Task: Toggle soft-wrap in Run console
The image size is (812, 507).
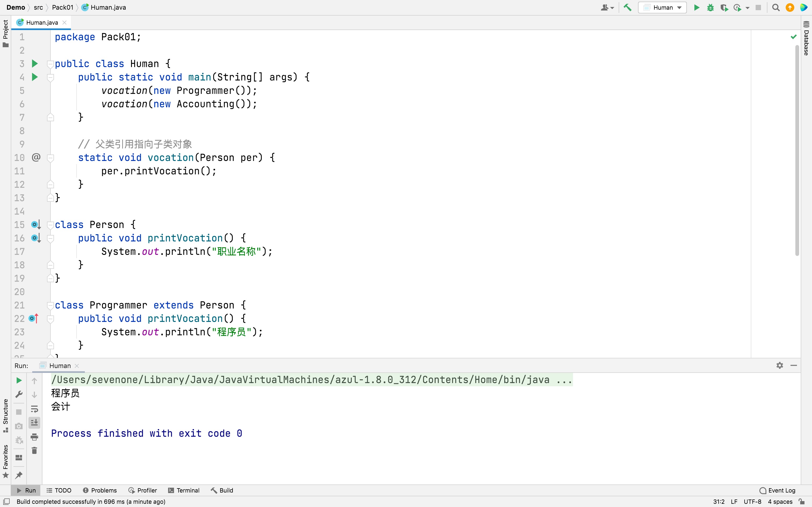Action: 34,409
